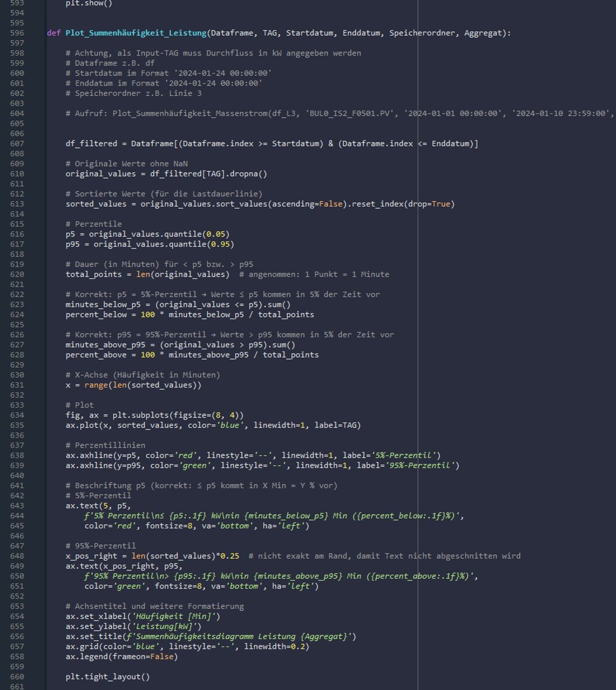Click line number 596 in the gutter
Viewport: 616px width, 690px height.
tap(17, 33)
